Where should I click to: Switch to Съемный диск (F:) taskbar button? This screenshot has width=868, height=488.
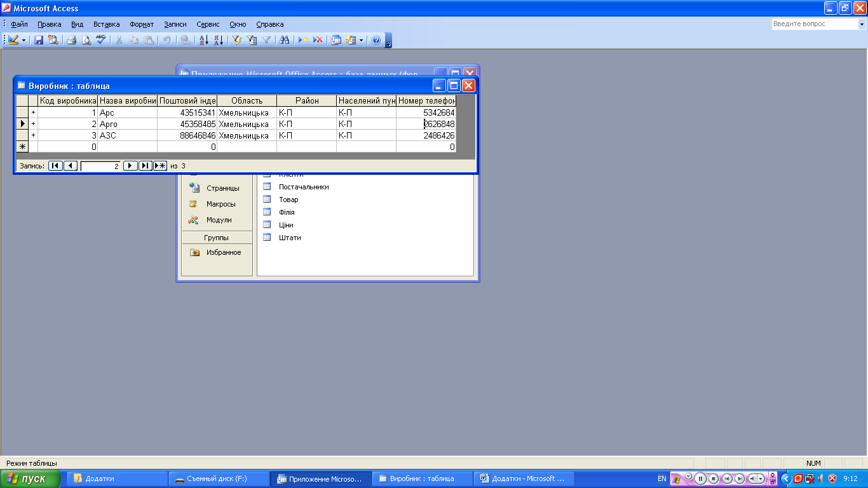[218, 478]
